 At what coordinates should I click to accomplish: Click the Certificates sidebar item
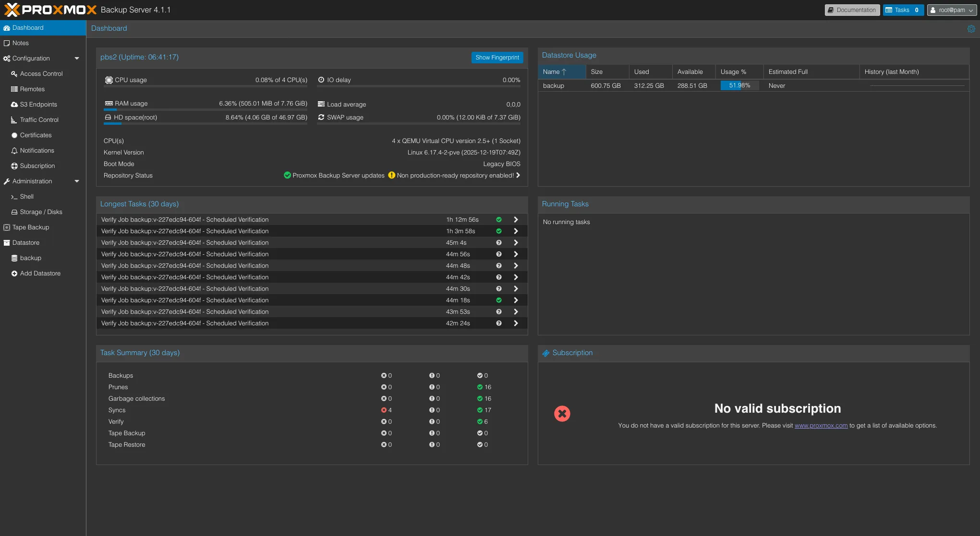click(36, 135)
